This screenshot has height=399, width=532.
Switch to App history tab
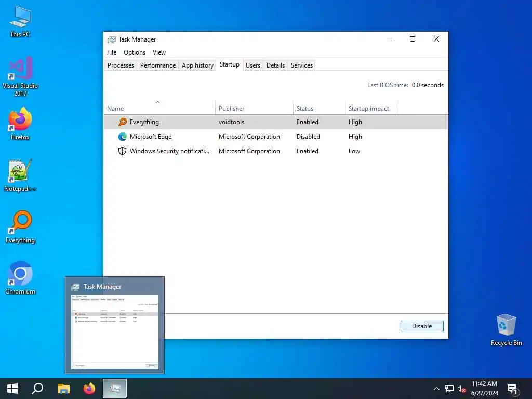click(x=197, y=65)
